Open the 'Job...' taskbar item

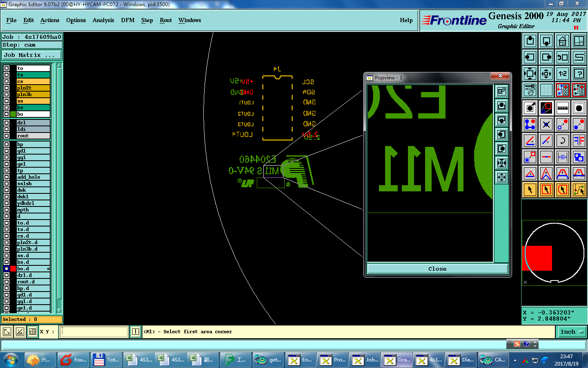tap(365, 360)
